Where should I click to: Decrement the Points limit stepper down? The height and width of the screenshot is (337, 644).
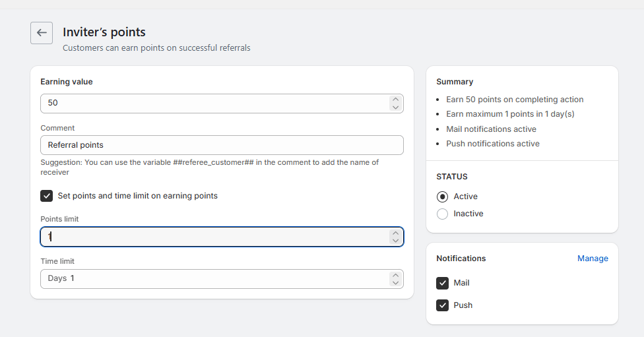point(395,241)
